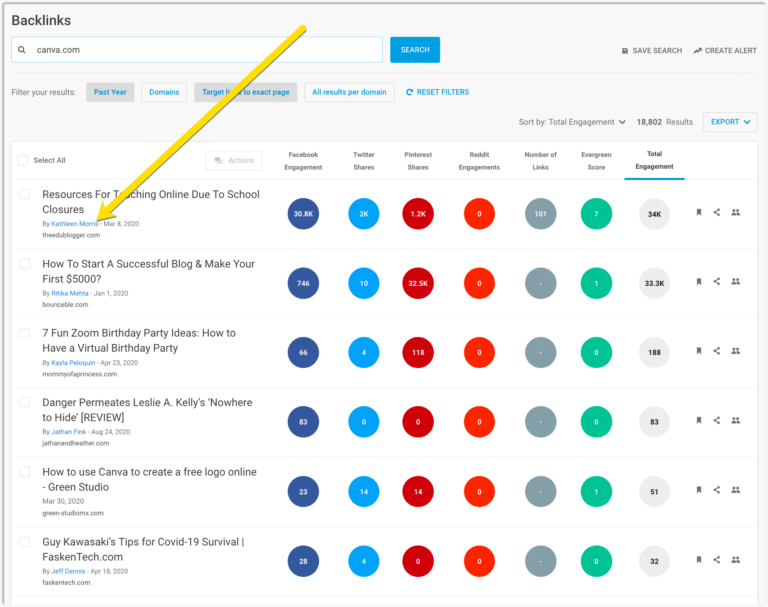Screen dimensions: 768x607
Task: Bookmark the Danger Permeates Leslie A. Kelly article
Action: 699,420
